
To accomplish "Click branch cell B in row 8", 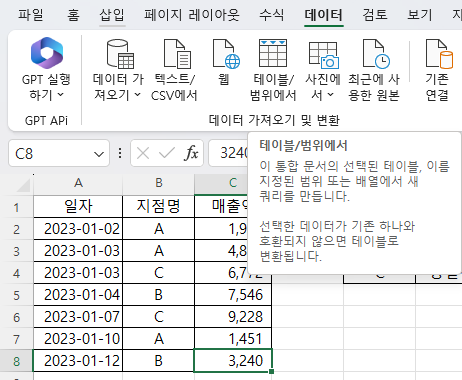I will point(159,361).
